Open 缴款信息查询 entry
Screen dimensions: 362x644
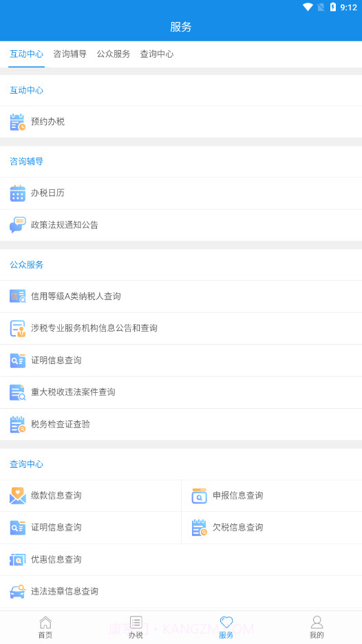point(90,496)
